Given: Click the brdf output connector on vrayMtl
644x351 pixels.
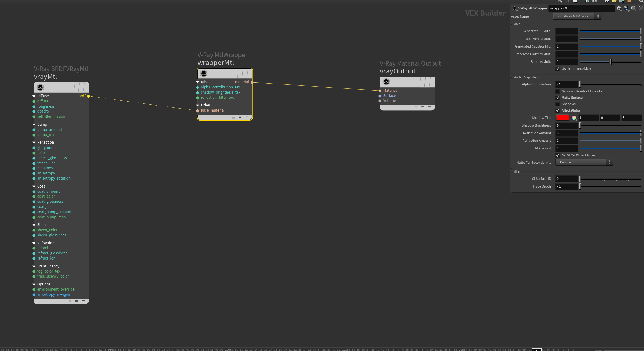Looking at the screenshot, I should pyautogui.click(x=89, y=96).
